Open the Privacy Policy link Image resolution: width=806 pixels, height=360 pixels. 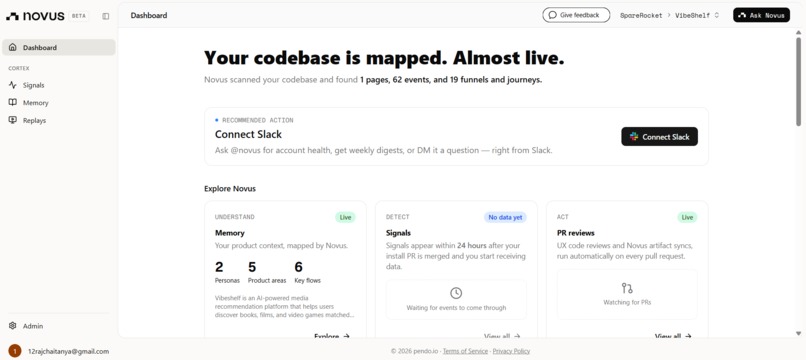pos(511,351)
